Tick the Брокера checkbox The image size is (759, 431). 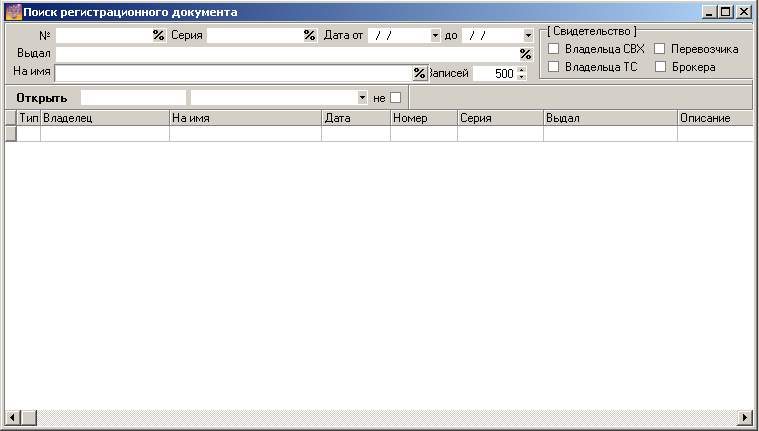pyautogui.click(x=660, y=66)
